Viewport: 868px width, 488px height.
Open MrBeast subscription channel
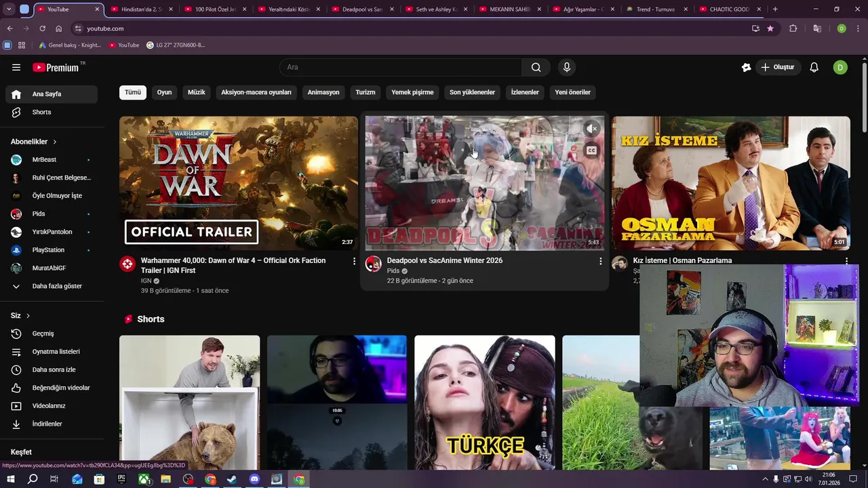tap(52, 160)
